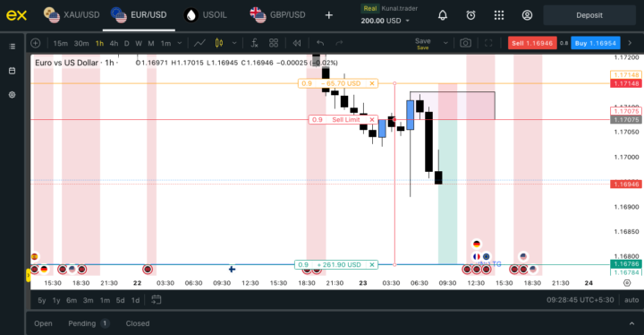Open chart scale settings icon
The width and height of the screenshot is (644, 335).
tap(627, 283)
